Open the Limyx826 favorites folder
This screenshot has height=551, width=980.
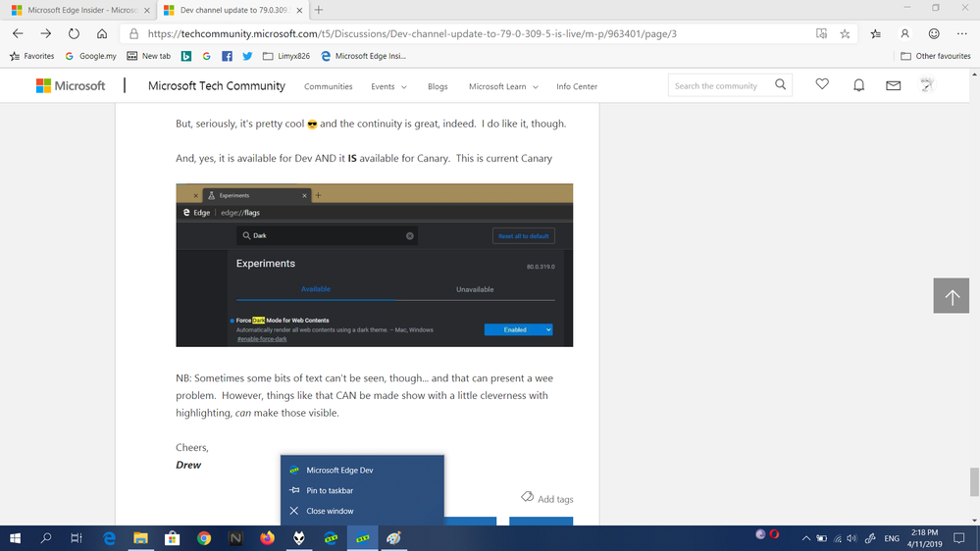click(x=286, y=56)
